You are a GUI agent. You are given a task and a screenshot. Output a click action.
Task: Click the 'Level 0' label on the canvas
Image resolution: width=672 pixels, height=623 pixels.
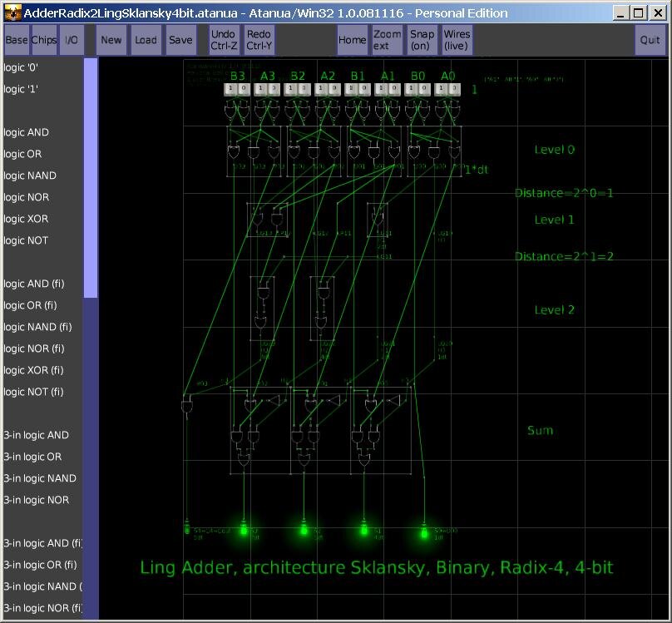554,150
